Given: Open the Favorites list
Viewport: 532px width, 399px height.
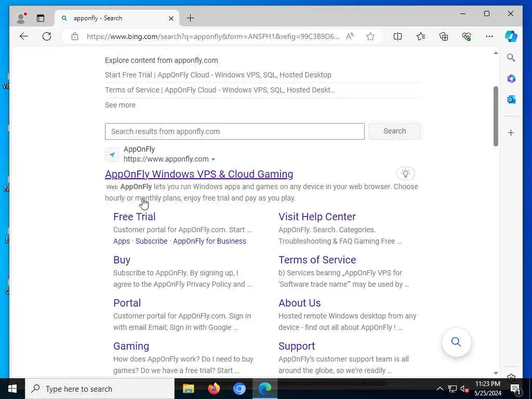Looking at the screenshot, I should point(421,36).
